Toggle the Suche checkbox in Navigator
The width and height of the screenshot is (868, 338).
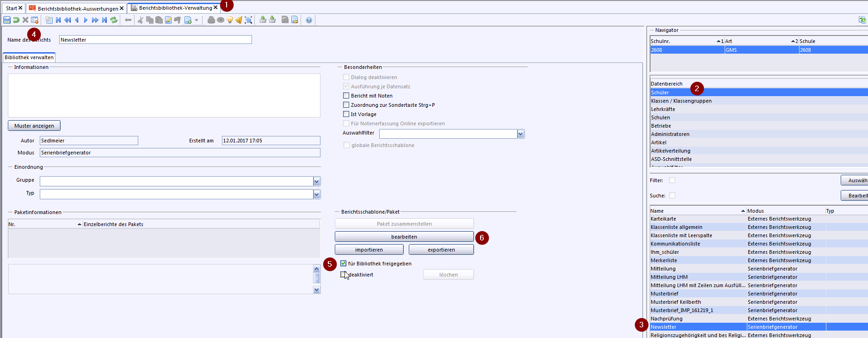click(x=672, y=196)
